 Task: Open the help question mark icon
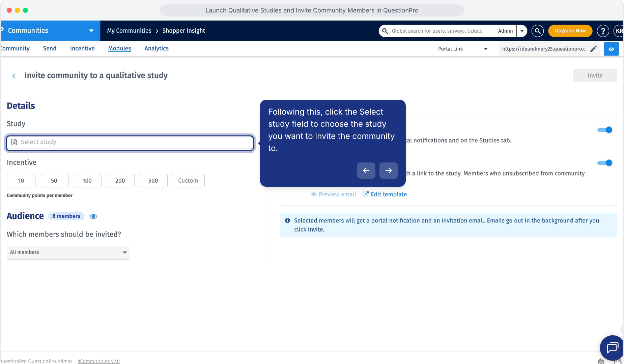603,31
